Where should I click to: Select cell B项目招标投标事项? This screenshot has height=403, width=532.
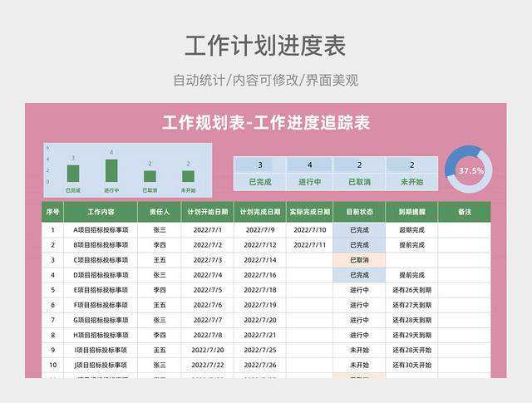101,245
